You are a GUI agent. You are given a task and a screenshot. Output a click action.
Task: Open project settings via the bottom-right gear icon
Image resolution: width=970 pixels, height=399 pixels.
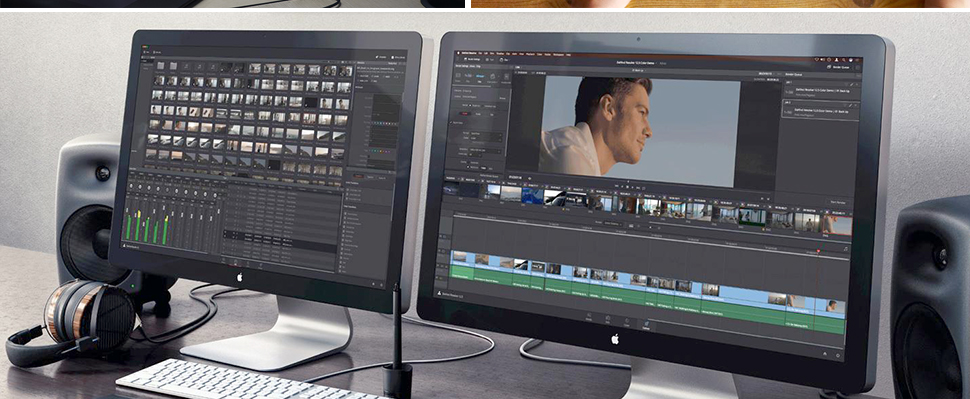[838, 355]
